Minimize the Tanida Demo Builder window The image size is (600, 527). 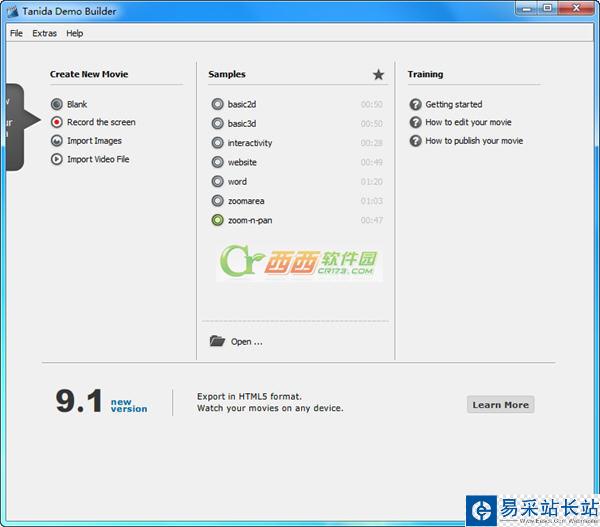coord(528,8)
